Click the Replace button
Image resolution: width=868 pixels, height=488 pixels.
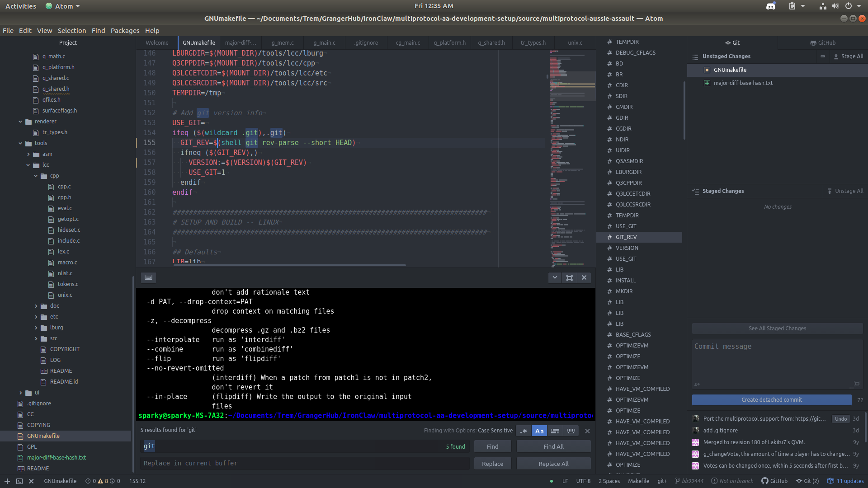493,464
